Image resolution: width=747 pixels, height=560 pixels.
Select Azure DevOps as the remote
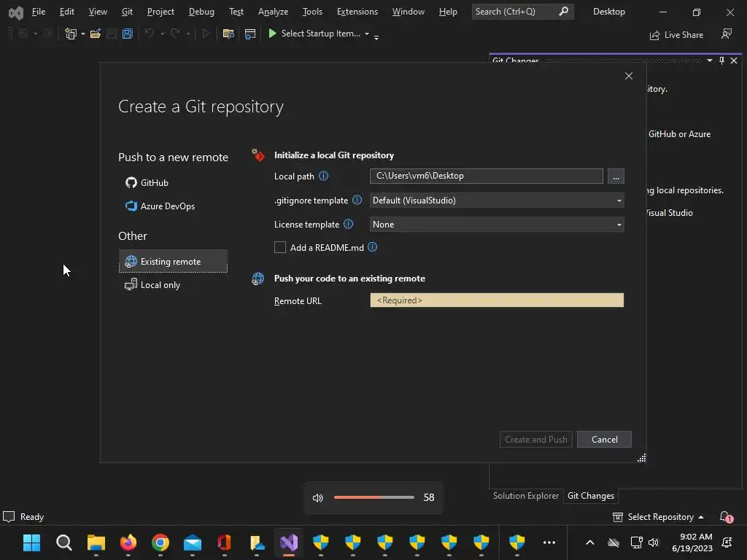[160, 206]
